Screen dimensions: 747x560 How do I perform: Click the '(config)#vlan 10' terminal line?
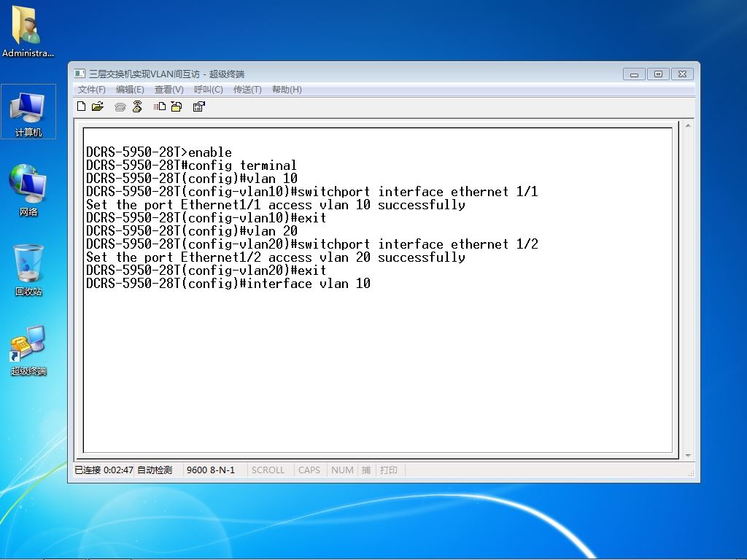[192, 179]
